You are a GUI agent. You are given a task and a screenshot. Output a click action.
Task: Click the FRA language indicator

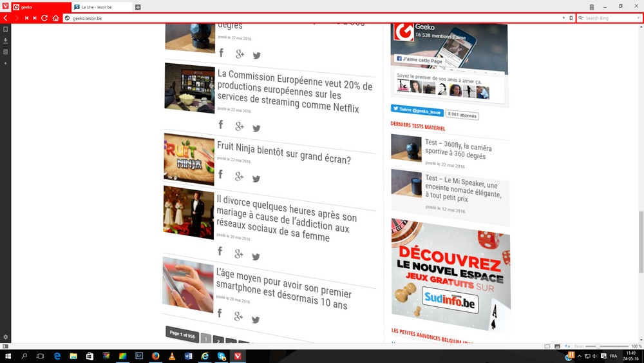(613, 356)
